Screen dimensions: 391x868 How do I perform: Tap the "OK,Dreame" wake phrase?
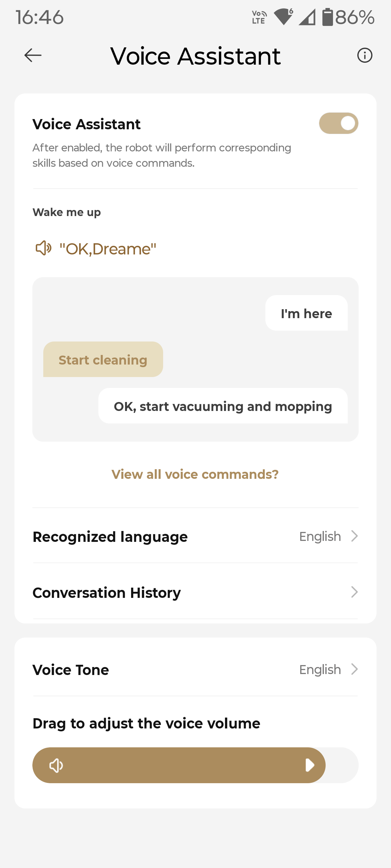[108, 249]
